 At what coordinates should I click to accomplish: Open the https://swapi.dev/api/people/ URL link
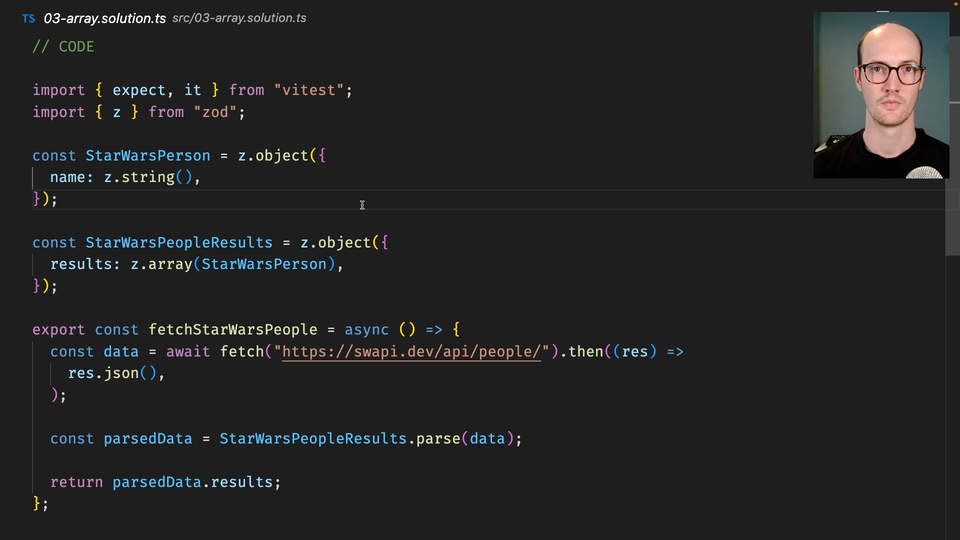pyautogui.click(x=411, y=352)
